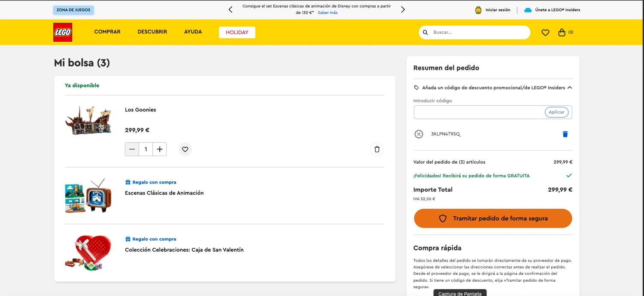
Task: Click the IVA 52,06 € text
Action: click(x=424, y=199)
